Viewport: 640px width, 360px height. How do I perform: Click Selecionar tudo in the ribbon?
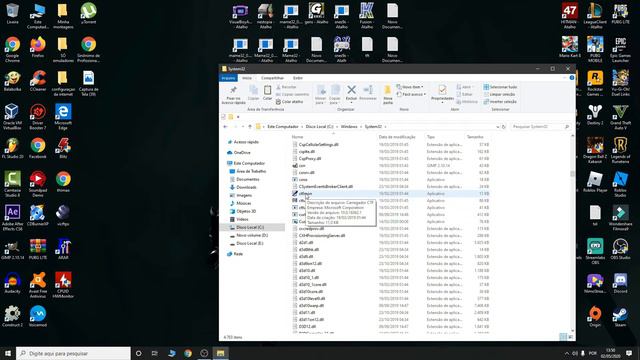500,87
